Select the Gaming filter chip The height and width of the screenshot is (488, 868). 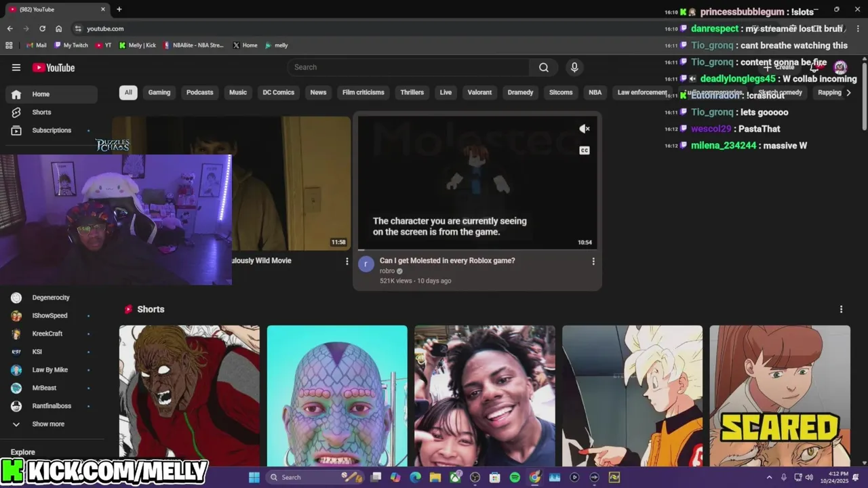[x=159, y=92]
